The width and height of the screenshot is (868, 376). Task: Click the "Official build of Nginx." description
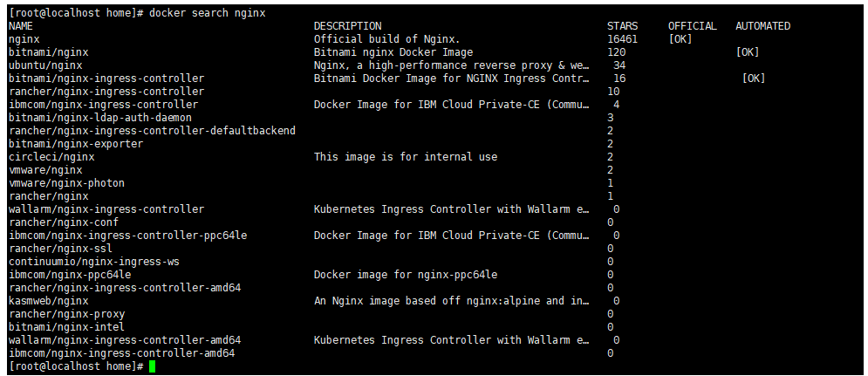coord(386,39)
